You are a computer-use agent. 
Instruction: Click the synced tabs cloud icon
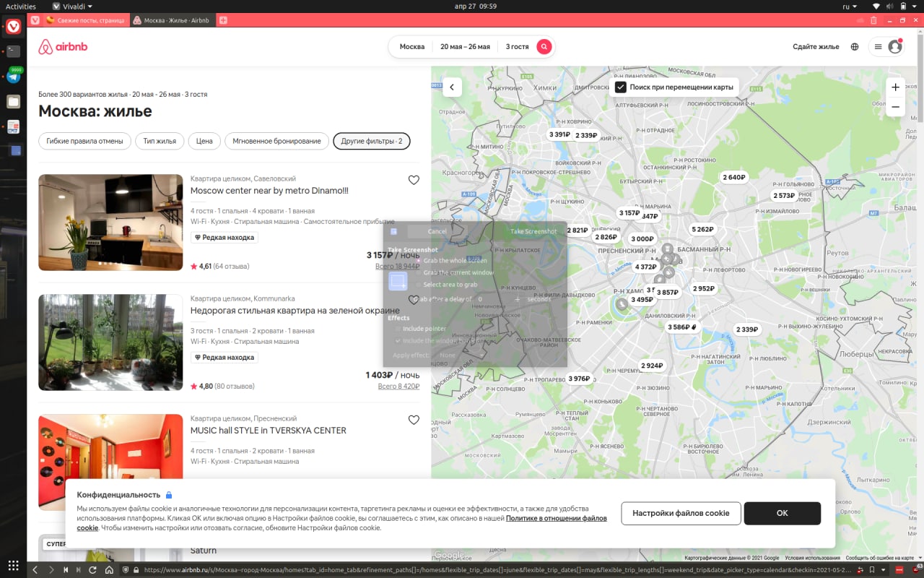pos(860,20)
